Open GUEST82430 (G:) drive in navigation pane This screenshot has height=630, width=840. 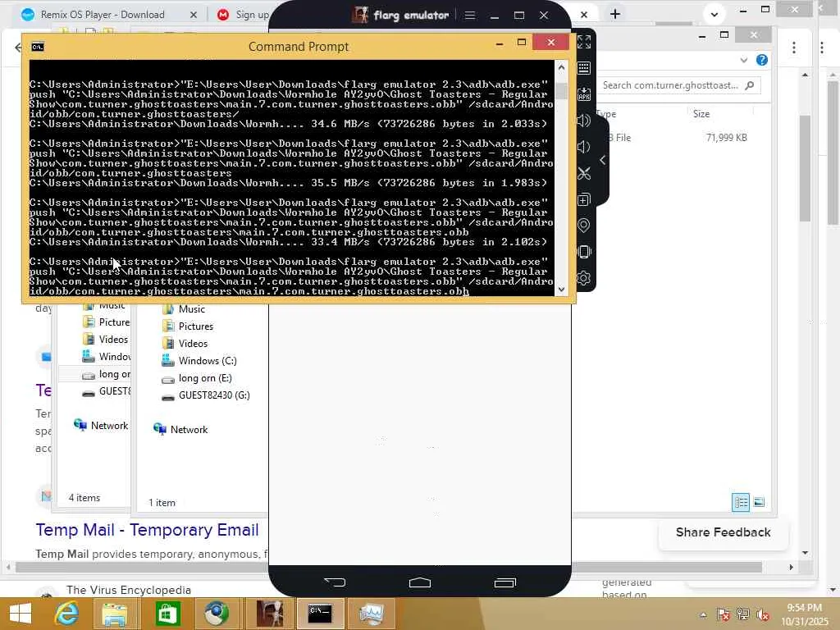214,395
